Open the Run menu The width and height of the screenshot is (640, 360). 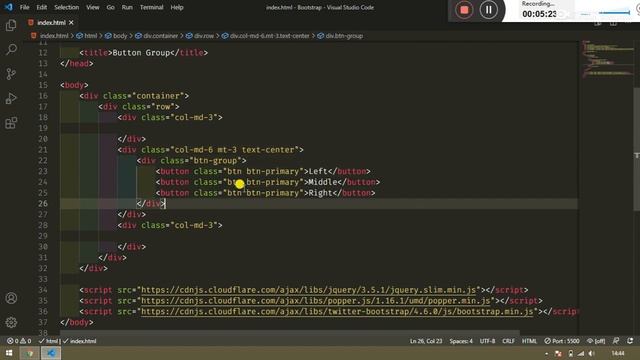tap(127, 7)
